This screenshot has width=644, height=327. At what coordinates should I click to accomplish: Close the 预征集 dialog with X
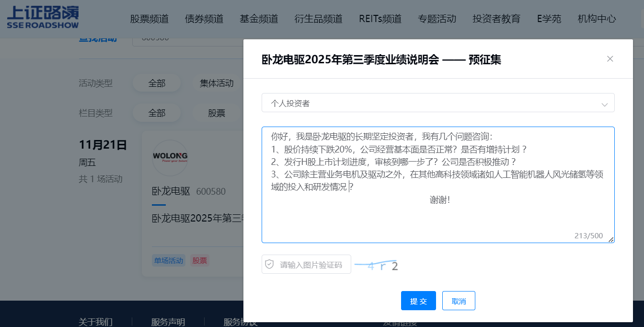(610, 59)
